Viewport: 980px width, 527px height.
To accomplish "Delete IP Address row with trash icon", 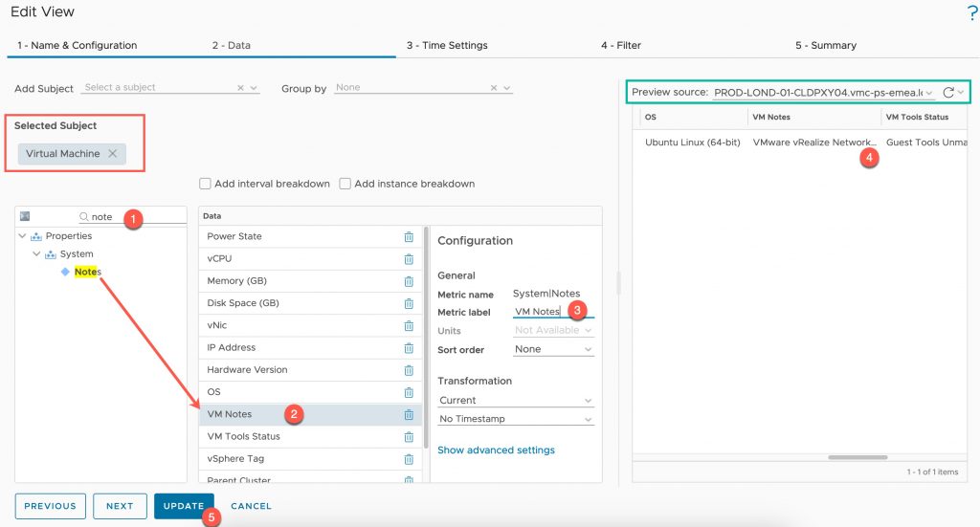I will coord(409,348).
